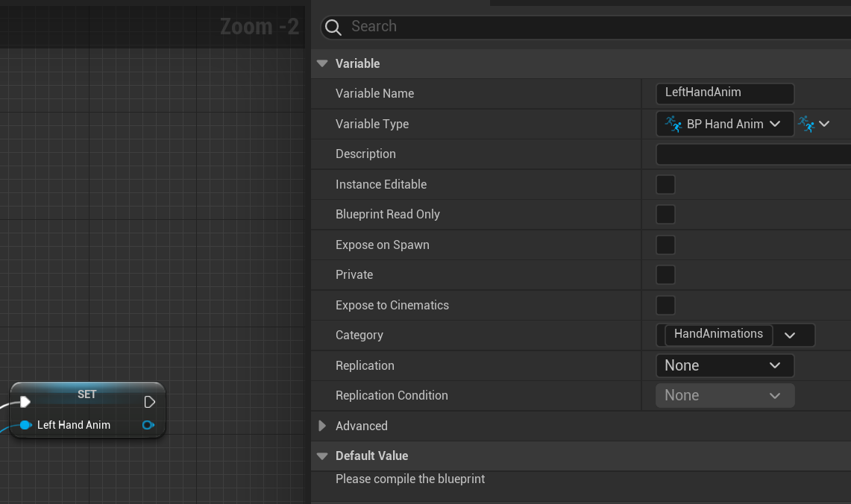Click SET node output execution pin
Image resolution: width=851 pixels, height=504 pixels.
[149, 403]
